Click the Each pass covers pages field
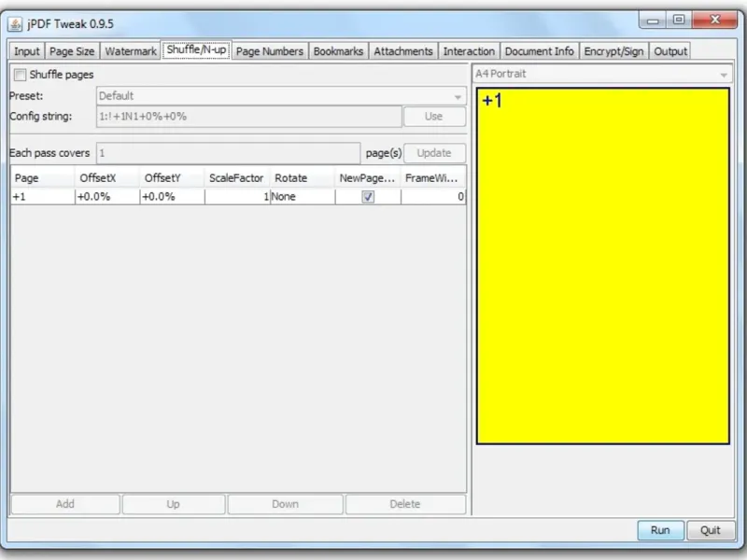This screenshot has width=747, height=560. point(228,153)
